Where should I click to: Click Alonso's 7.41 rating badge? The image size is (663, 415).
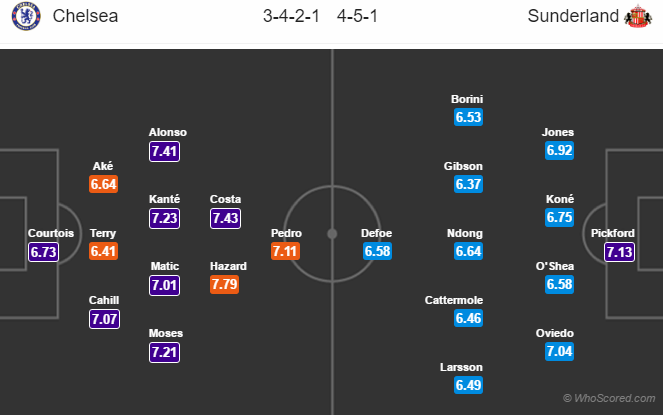165,151
